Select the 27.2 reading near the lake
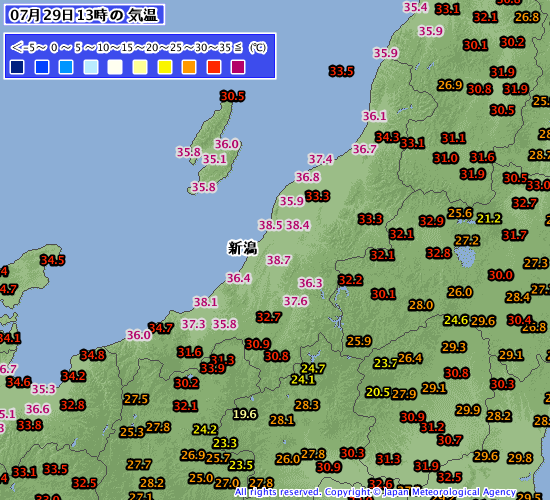 click(x=467, y=240)
